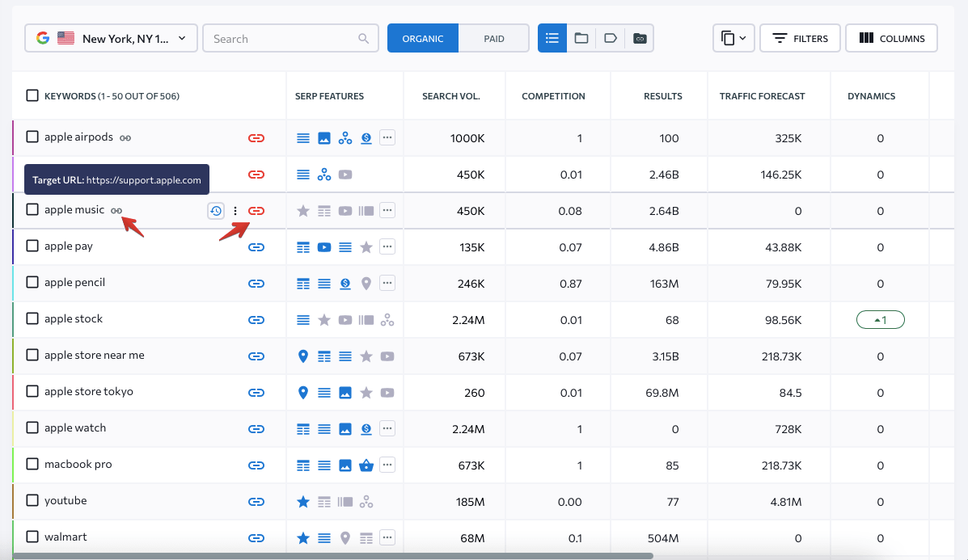Click the blue link icon for apple store near me
Screen dimensions: 968x560
coord(256,356)
